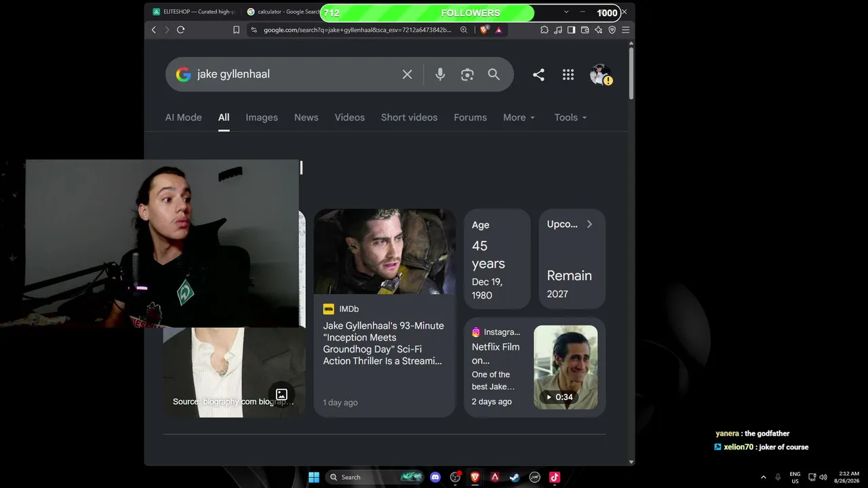The image size is (868, 488).
Task: Click the page vertical scrollbar
Action: click(x=631, y=73)
